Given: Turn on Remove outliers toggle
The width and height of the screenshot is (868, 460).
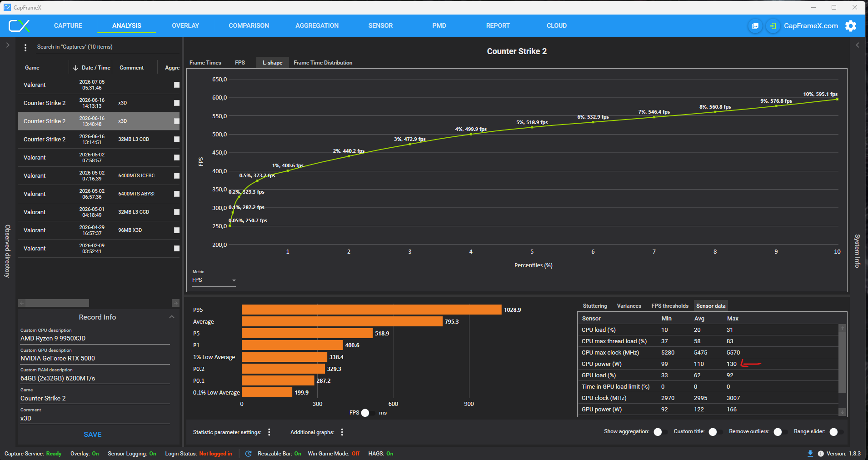Looking at the screenshot, I should 780,432.
